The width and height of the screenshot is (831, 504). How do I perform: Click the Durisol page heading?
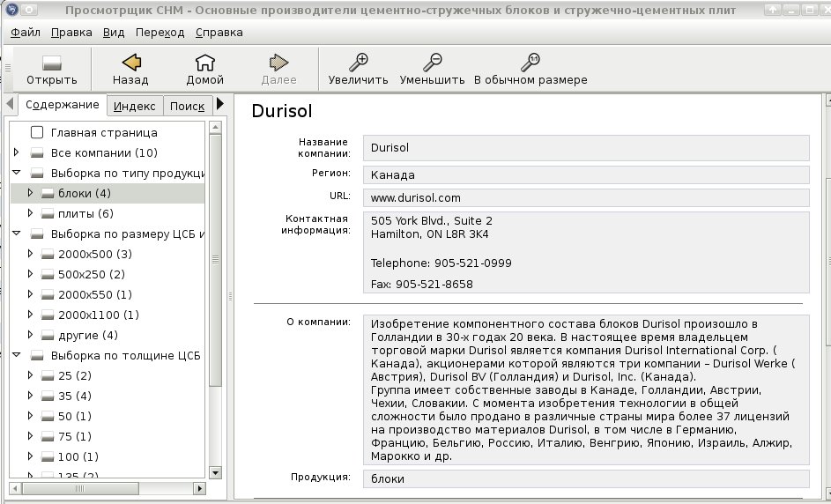tap(282, 111)
